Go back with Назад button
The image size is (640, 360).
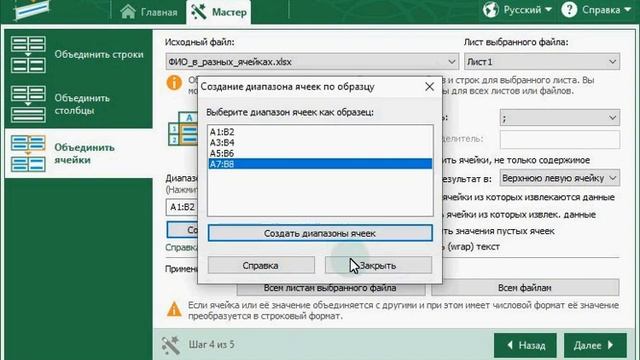(x=525, y=345)
